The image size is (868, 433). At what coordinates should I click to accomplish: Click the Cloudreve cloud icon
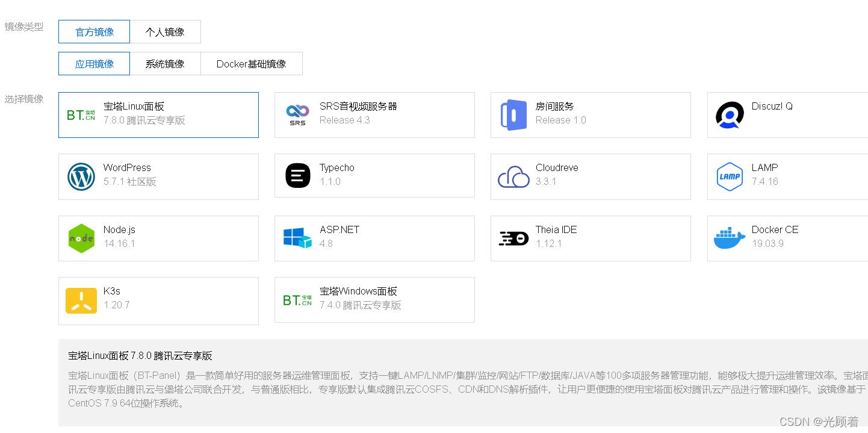513,177
